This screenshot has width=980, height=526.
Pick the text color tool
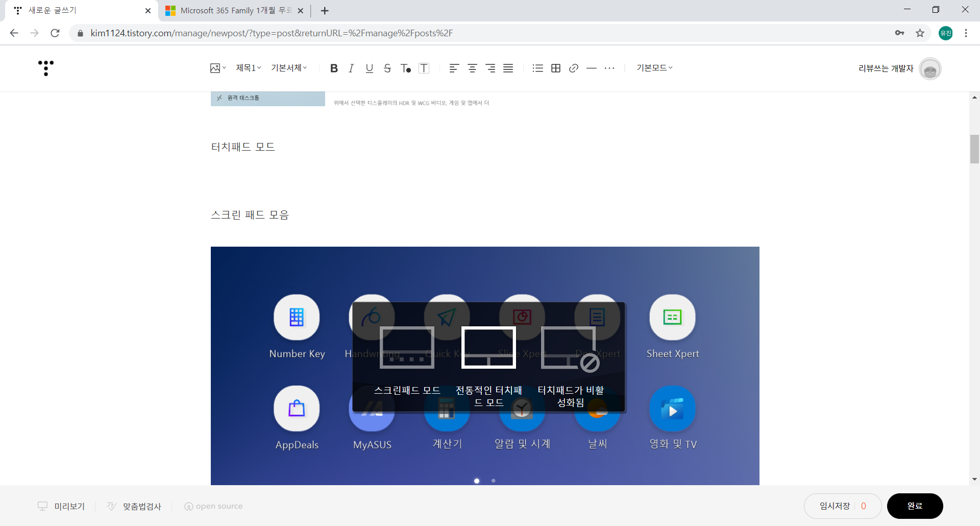tap(406, 68)
